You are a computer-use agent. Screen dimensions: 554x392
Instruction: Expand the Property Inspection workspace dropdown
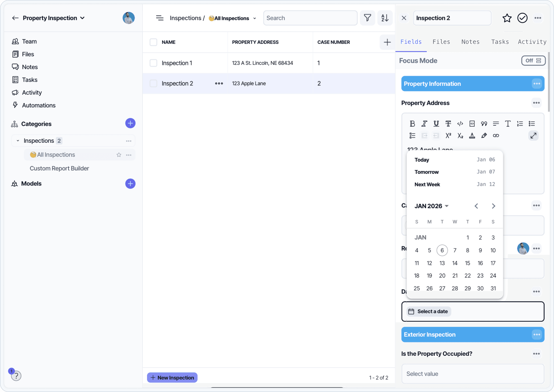coord(82,18)
